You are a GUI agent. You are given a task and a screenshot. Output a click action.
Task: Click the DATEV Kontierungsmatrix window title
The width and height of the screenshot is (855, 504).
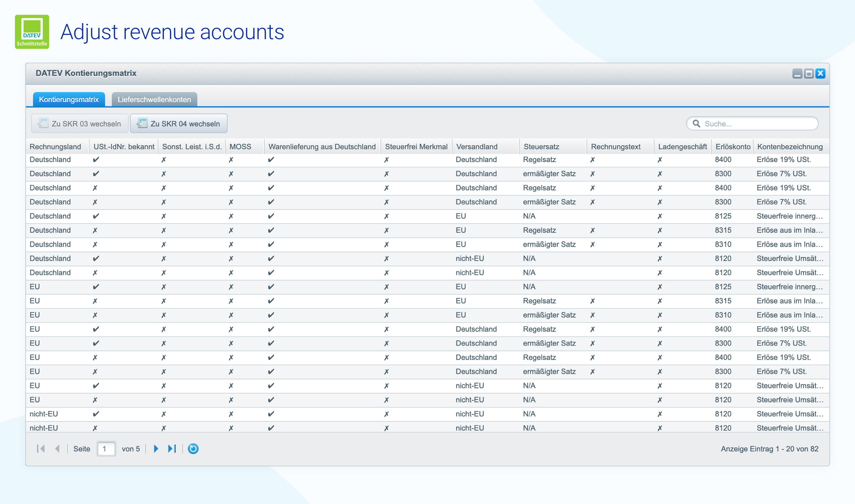pos(86,73)
